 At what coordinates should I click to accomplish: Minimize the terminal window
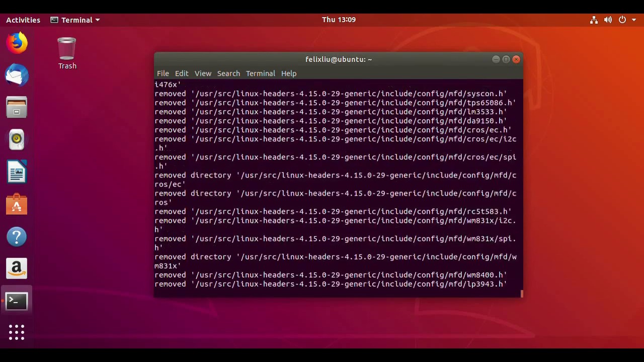(x=496, y=59)
